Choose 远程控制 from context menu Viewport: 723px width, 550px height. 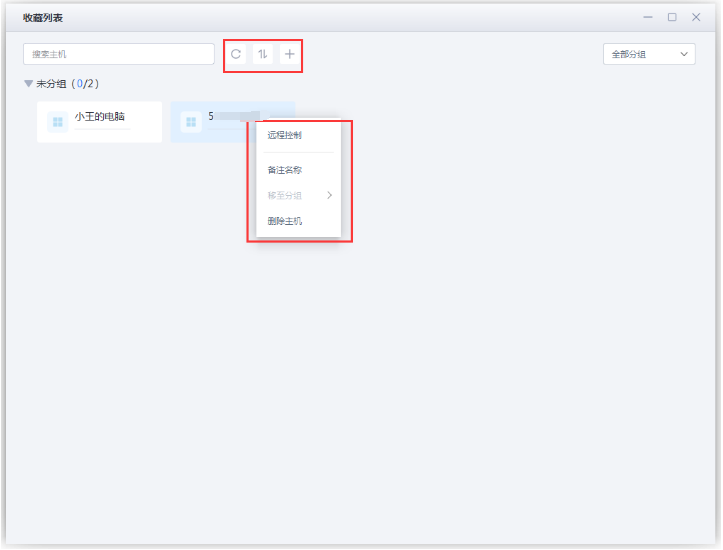(x=284, y=135)
